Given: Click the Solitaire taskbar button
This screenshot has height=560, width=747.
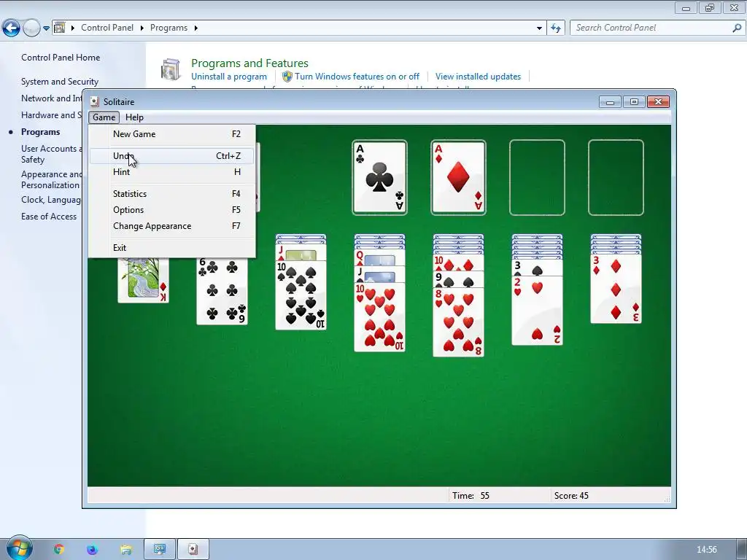Looking at the screenshot, I should (193, 550).
